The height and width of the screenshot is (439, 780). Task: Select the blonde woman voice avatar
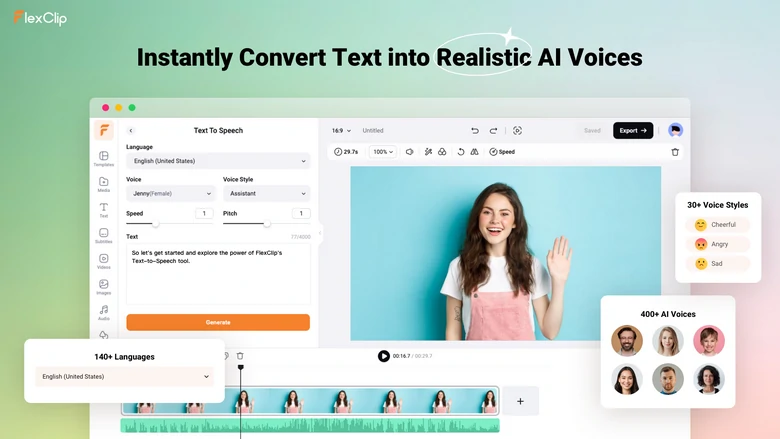[x=668, y=341]
